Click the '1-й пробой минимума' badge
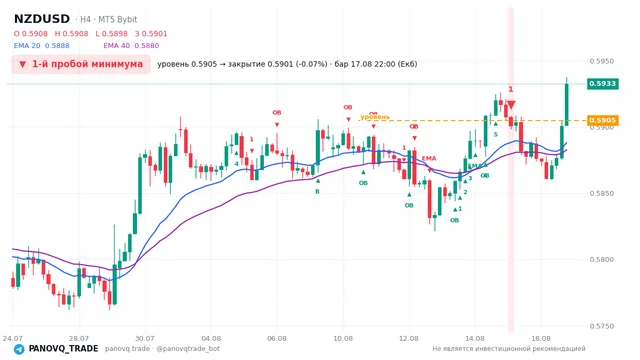Screen dimensions: 640x360 click(x=81, y=64)
